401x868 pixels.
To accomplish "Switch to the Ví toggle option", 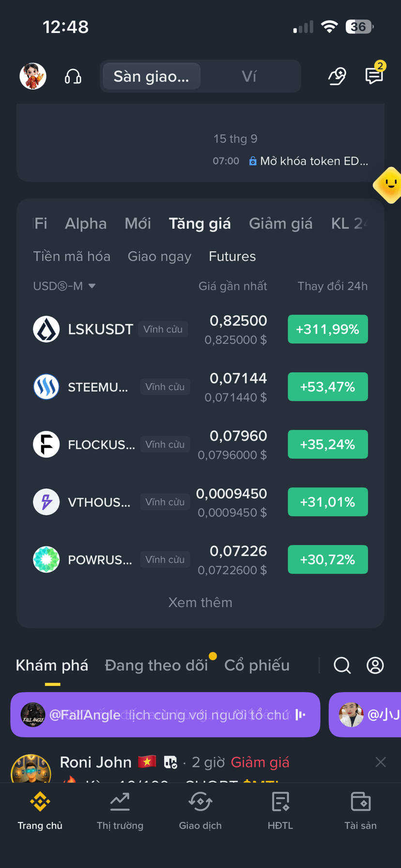I will point(249,76).
